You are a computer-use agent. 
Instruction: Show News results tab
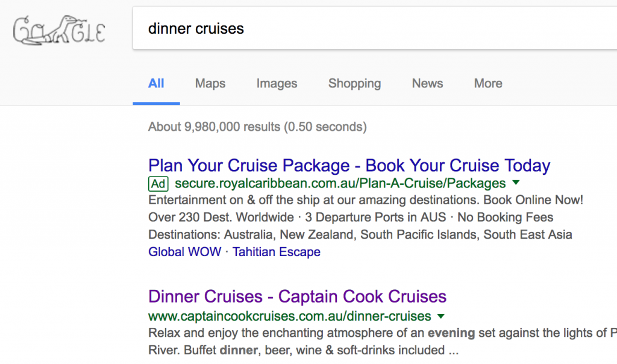click(427, 84)
